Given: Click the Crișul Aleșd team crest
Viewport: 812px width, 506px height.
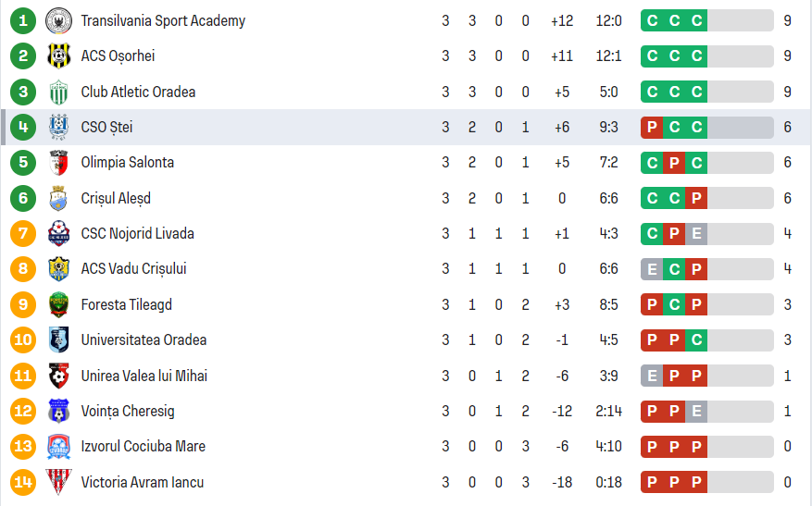Looking at the screenshot, I should click(59, 198).
